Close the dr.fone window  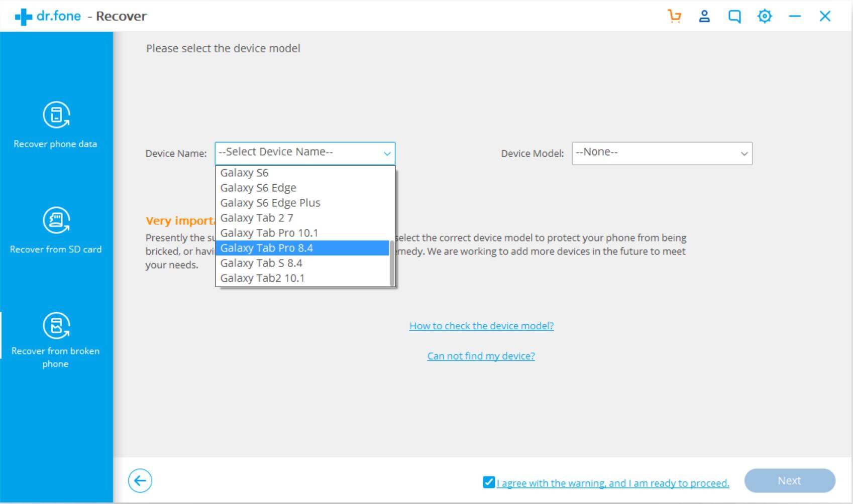click(825, 16)
